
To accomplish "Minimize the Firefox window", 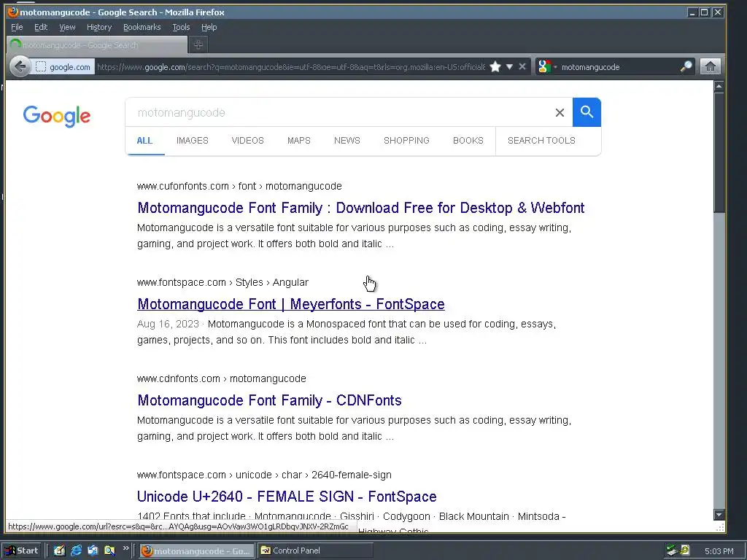I will pyautogui.click(x=692, y=12).
